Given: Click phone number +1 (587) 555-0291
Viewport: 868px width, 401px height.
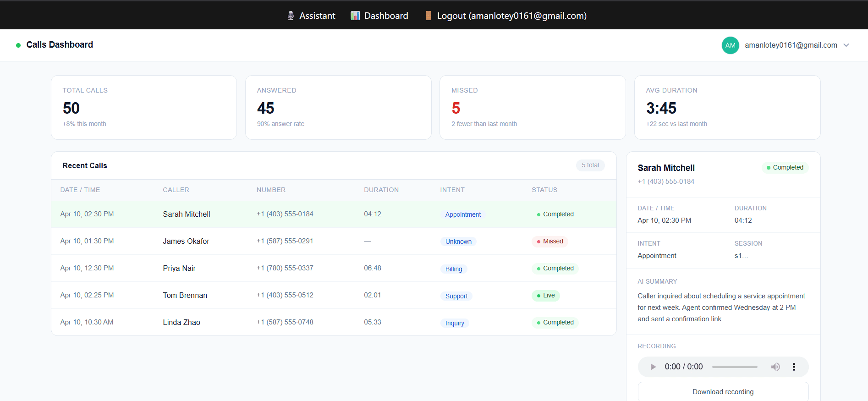Looking at the screenshot, I should (285, 241).
